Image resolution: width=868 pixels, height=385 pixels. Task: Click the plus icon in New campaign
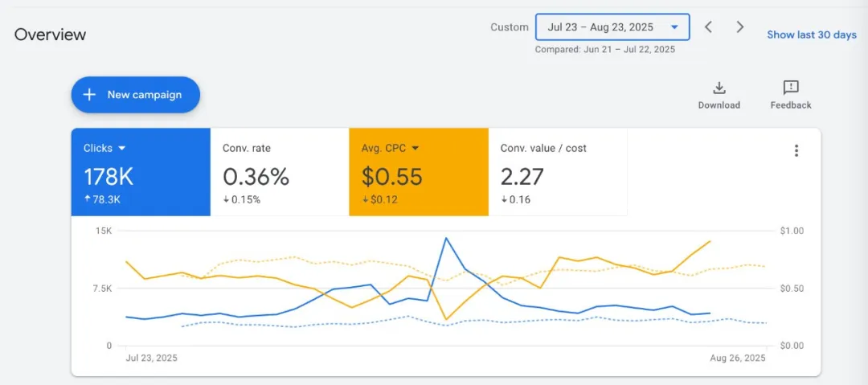click(x=89, y=95)
